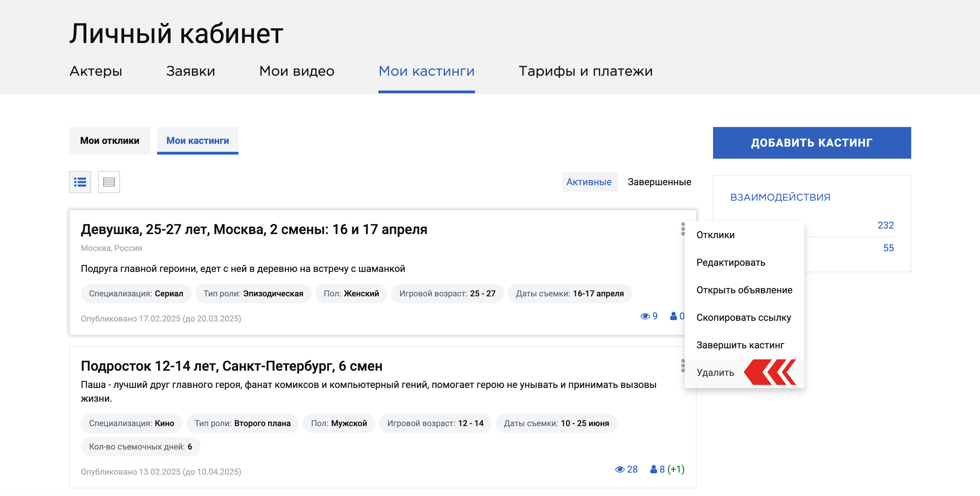Click description about Подруга главной героини
The width and height of the screenshot is (980, 496).
pyautogui.click(x=243, y=269)
